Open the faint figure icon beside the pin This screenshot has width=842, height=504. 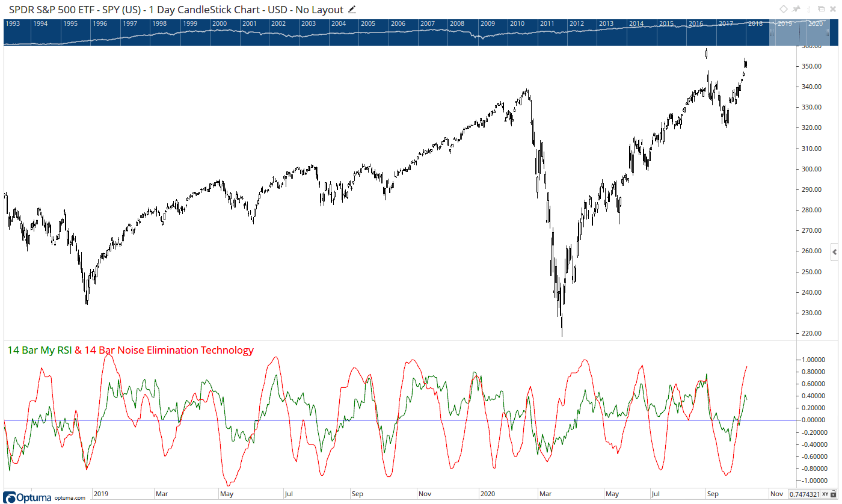809,9
